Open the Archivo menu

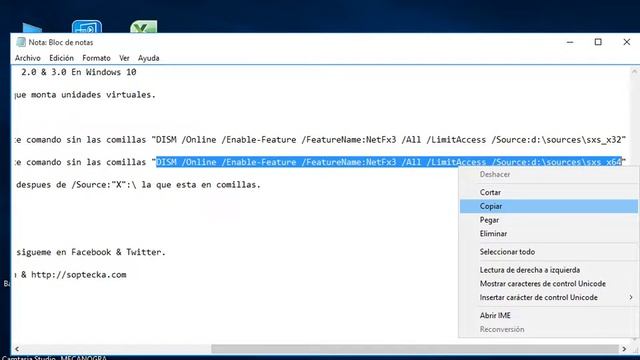(27, 58)
